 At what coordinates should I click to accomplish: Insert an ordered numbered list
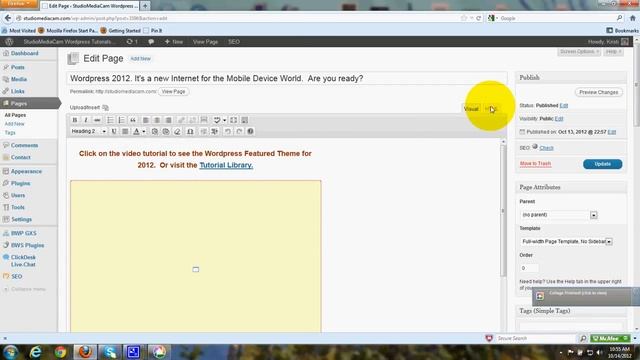click(x=121, y=120)
